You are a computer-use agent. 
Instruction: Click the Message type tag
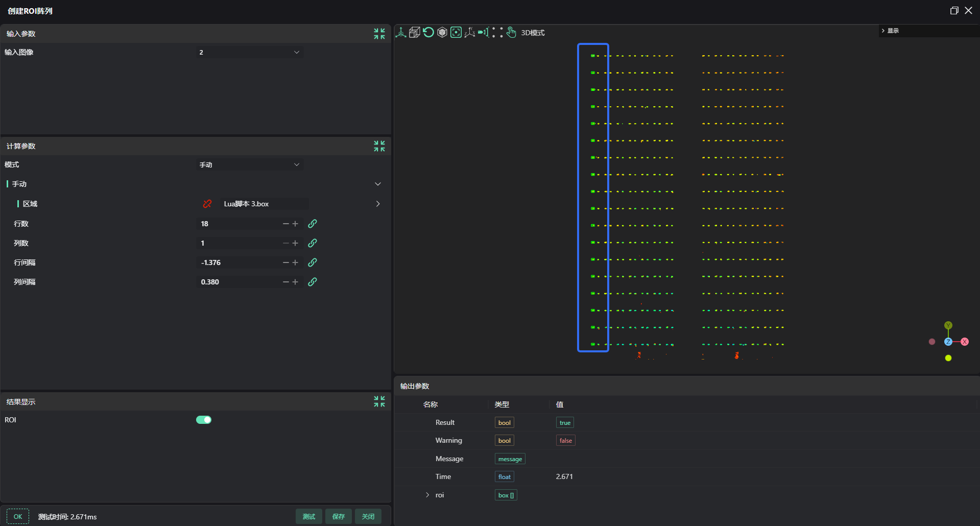510,459
